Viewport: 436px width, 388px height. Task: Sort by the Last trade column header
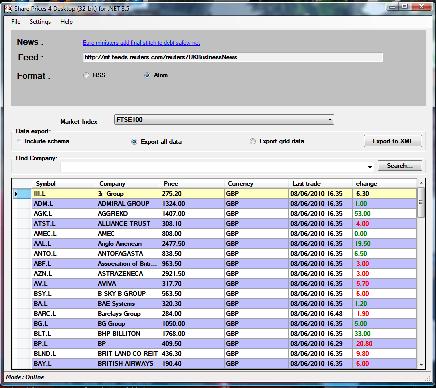(x=306, y=184)
